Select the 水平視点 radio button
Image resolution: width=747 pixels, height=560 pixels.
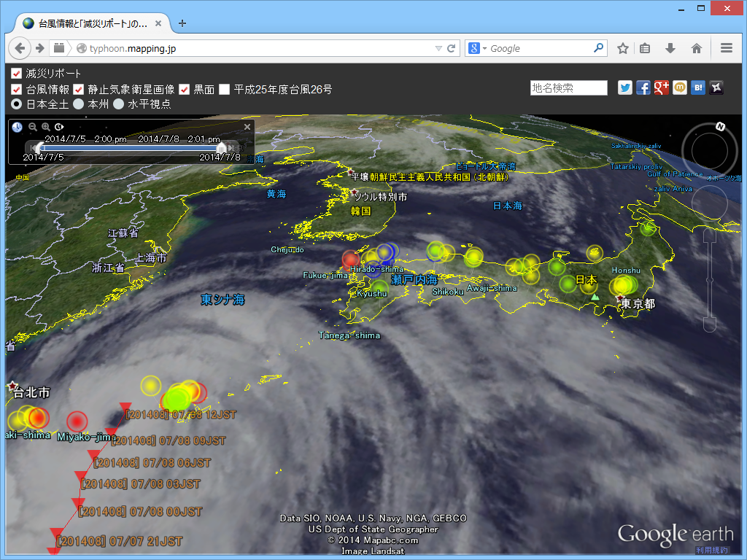(x=119, y=104)
